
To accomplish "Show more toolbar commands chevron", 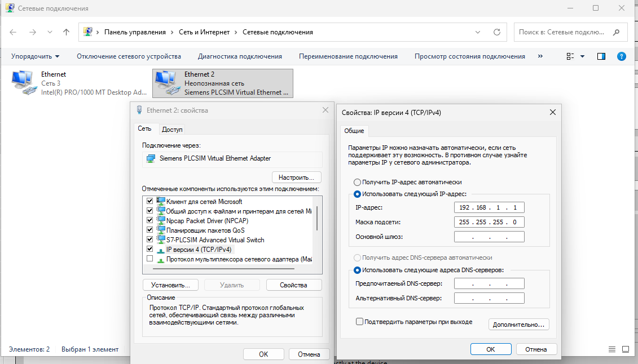I will 540,56.
